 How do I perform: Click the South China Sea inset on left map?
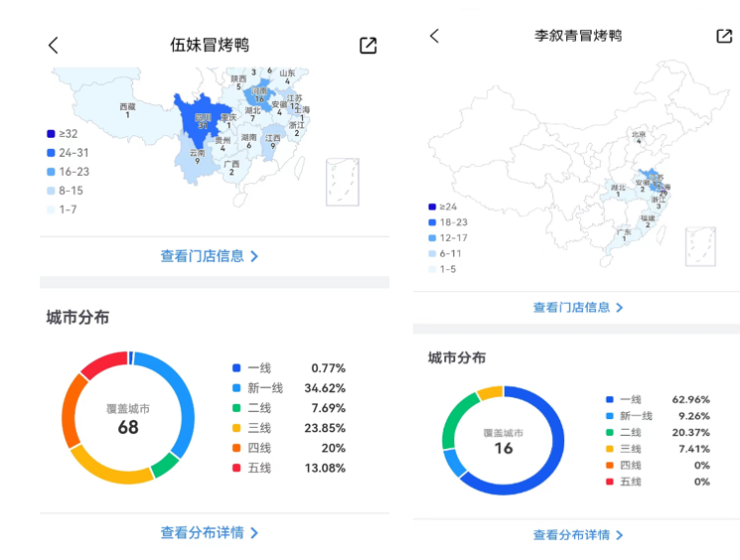(342, 183)
